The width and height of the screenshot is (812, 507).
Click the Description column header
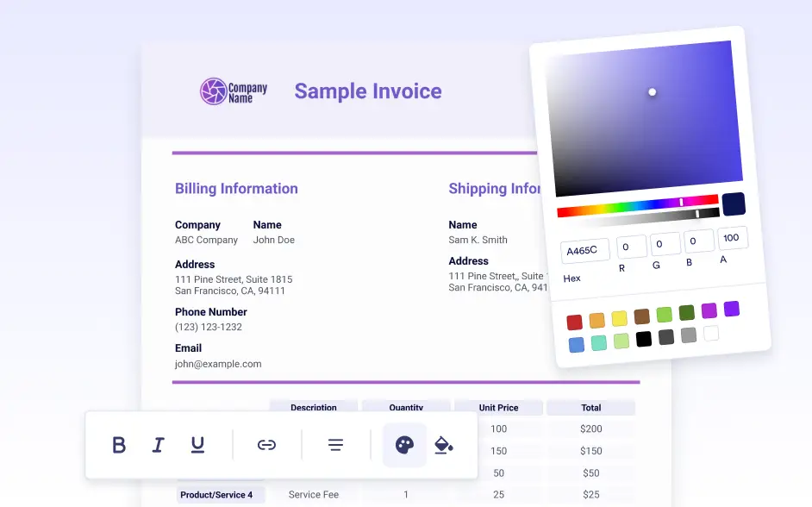click(x=313, y=407)
